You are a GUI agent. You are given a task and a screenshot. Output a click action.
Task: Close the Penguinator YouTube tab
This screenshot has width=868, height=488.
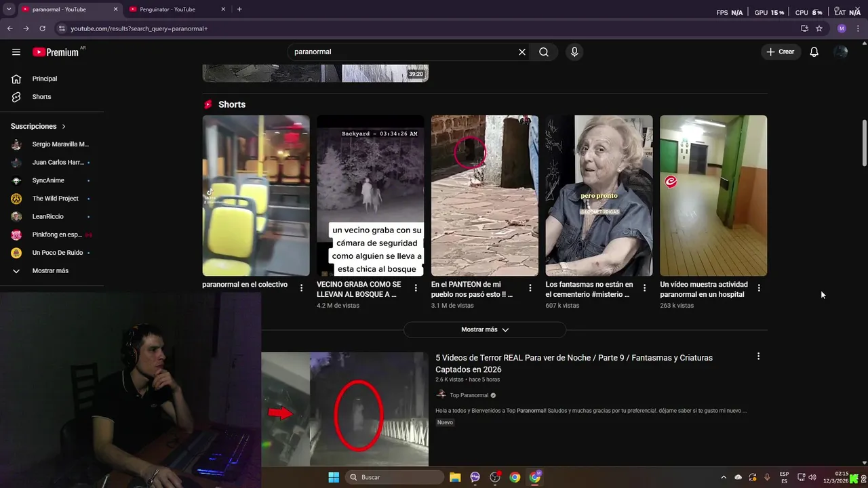(223, 9)
